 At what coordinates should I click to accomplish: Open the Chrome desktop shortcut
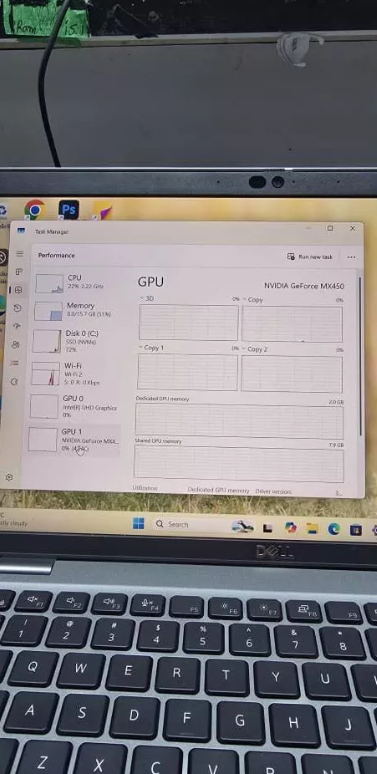tap(34, 209)
